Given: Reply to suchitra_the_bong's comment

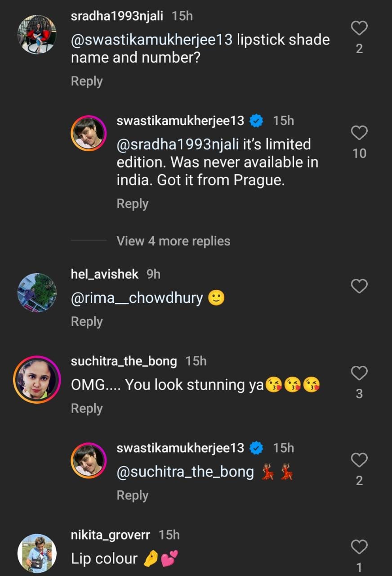Looking at the screenshot, I should (x=87, y=409).
